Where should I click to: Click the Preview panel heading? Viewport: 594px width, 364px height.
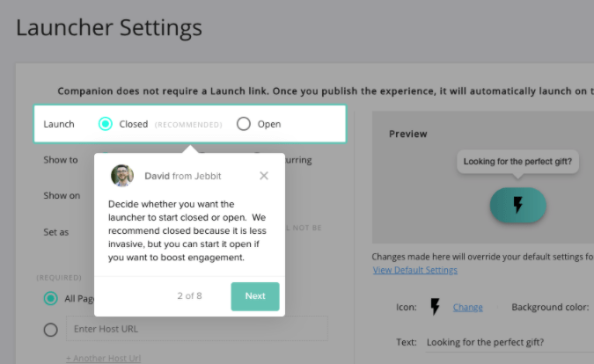click(x=408, y=134)
